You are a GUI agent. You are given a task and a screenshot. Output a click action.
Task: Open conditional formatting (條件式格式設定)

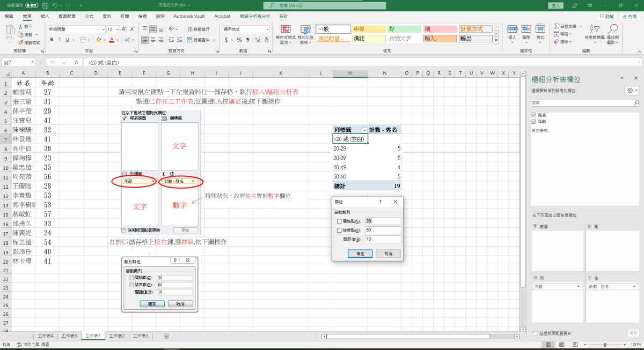286,34
